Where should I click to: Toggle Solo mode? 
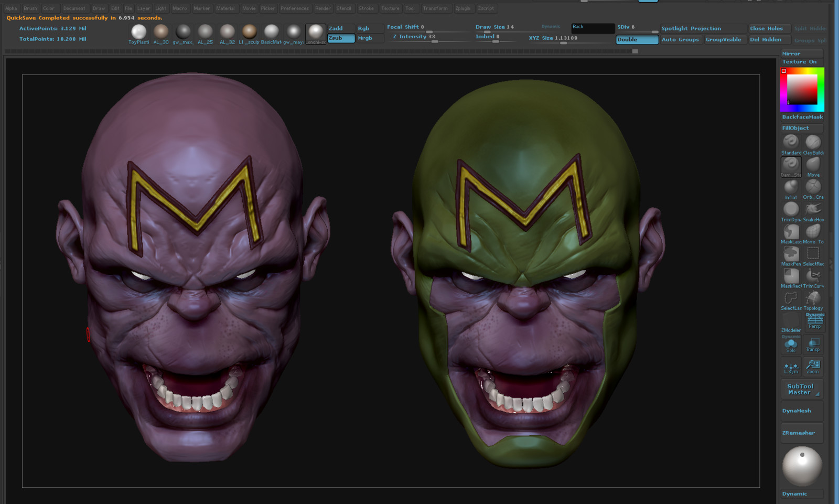point(791,345)
